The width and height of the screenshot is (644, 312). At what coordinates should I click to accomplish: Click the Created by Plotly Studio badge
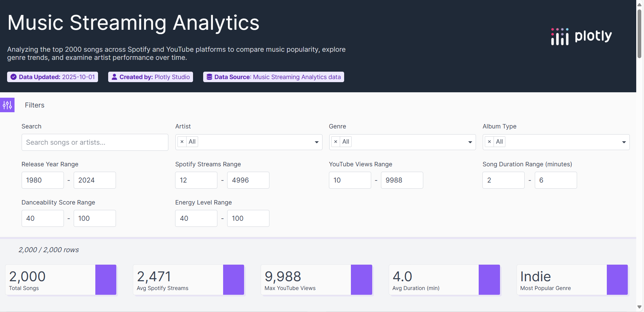[x=150, y=77]
